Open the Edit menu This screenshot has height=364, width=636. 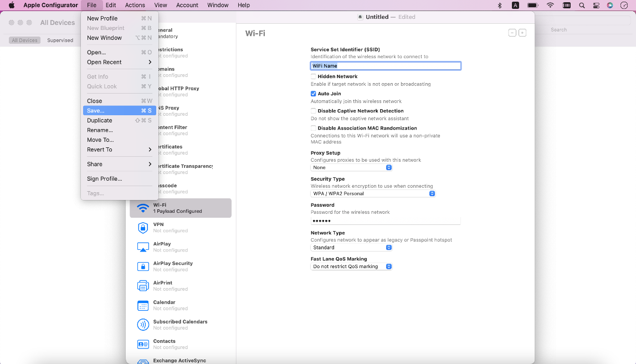click(x=111, y=6)
